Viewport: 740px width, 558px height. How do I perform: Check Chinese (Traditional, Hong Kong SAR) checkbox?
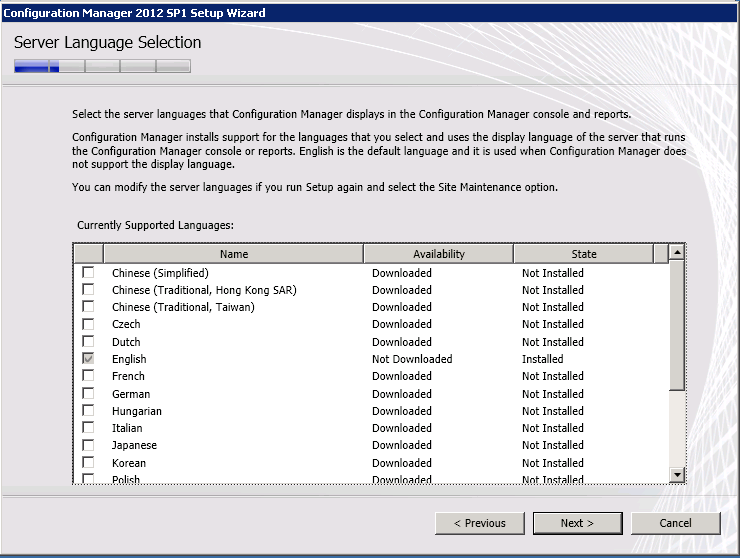(89, 290)
